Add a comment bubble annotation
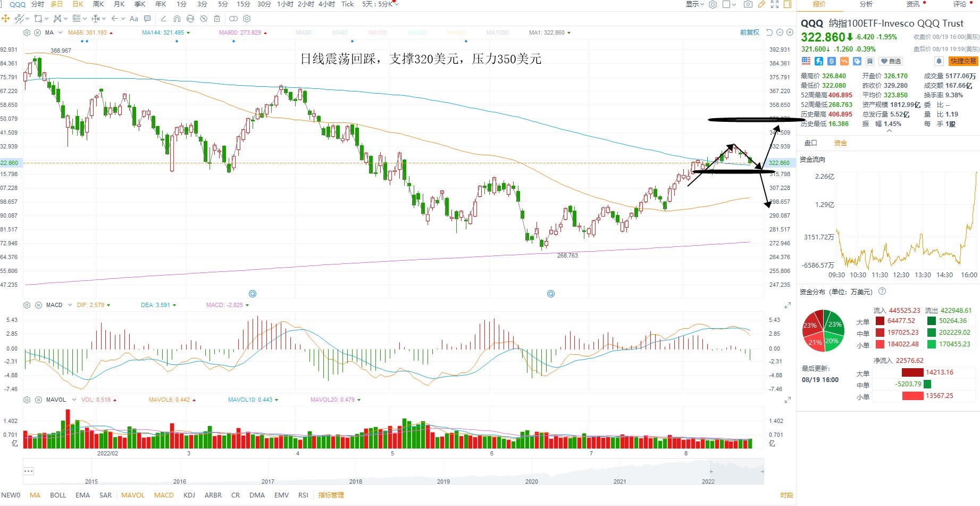Viewport: 980px width, 506px height. click(148, 19)
